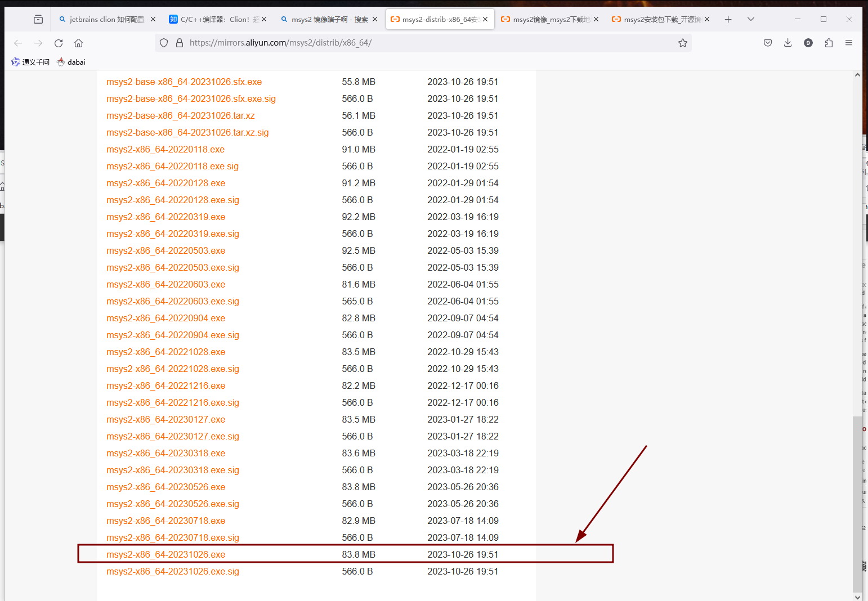
Task: Bookmark this page with the star icon
Action: 683,42
